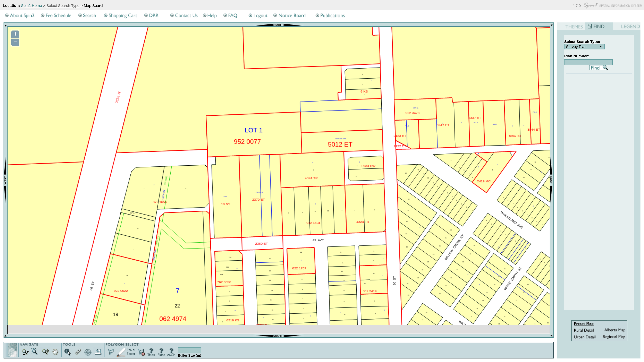
Task: Click the Titles query icon
Action: click(x=151, y=352)
